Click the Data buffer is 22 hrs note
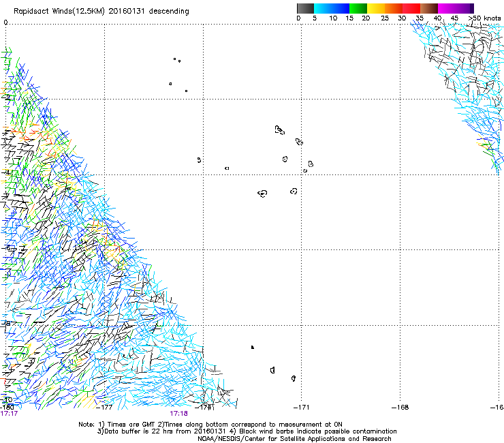The width and height of the screenshot is (504, 443). 247,431
